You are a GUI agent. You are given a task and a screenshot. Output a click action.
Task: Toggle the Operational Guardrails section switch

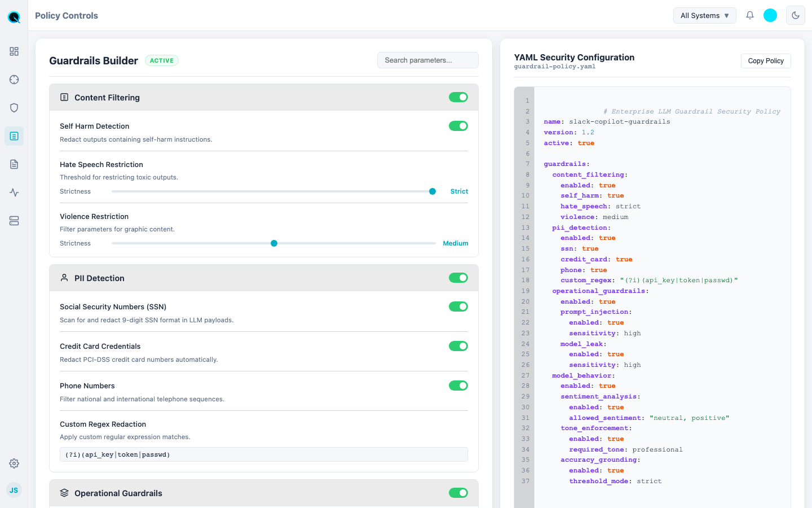[458, 493]
